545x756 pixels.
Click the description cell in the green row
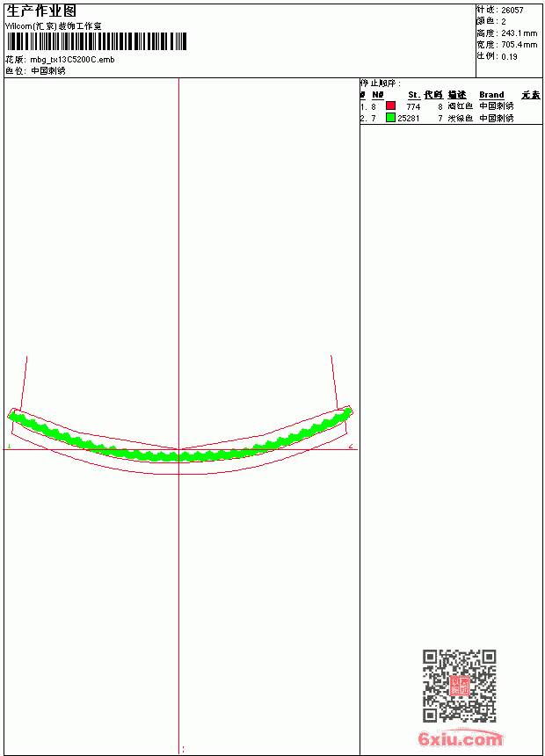[460, 118]
